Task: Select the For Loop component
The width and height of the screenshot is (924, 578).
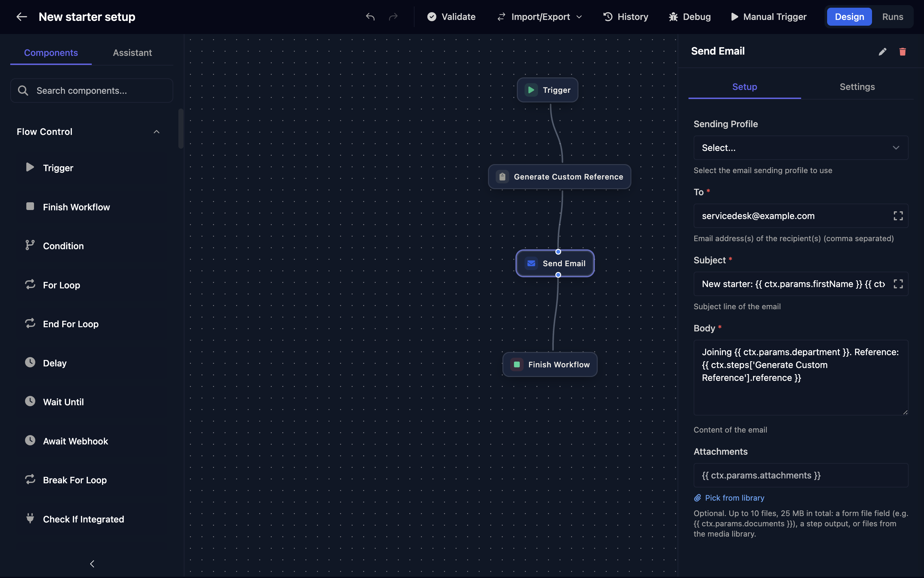Action: 92,285
